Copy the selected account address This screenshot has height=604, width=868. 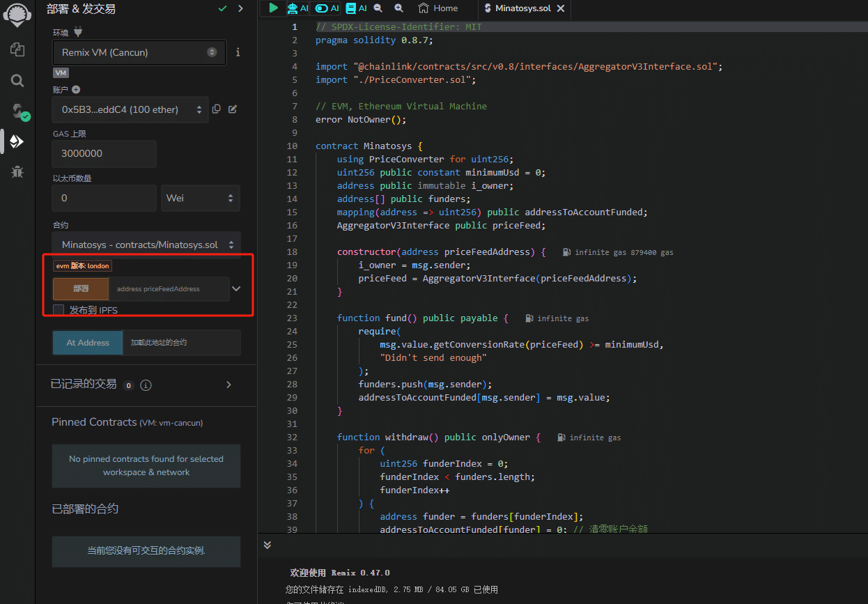217,109
